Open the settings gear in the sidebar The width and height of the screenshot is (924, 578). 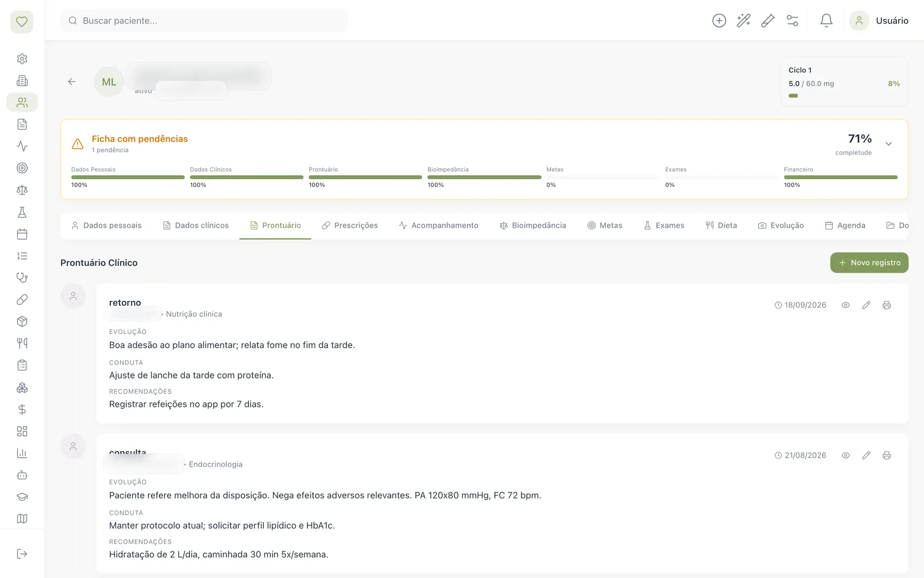click(x=22, y=59)
